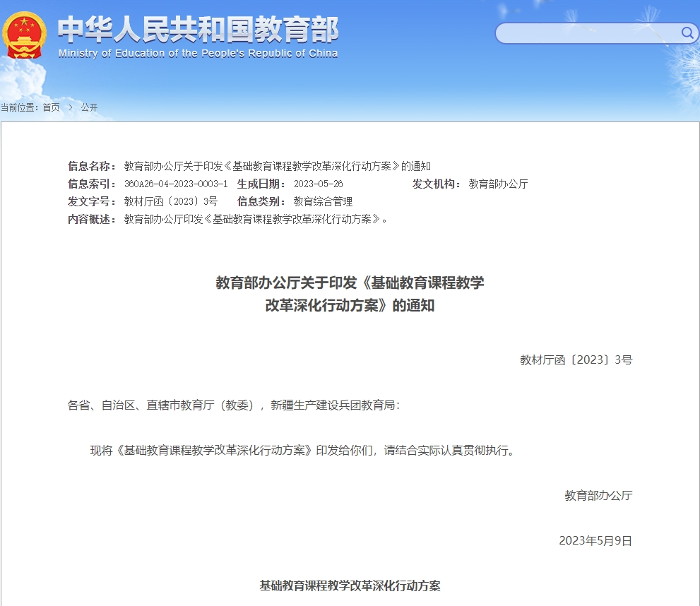Click the bold notice headline 教育部办公厅关于印发

coord(350,283)
